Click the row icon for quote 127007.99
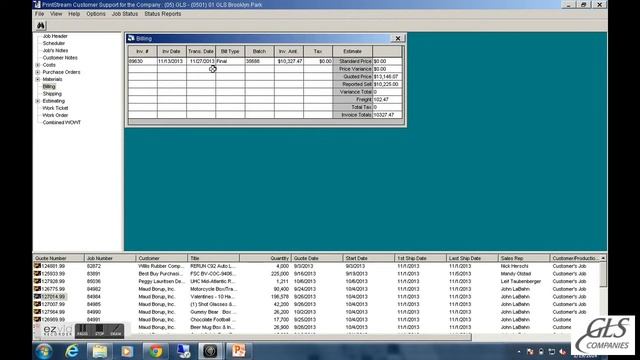This screenshot has width=640, height=360. [x=37, y=304]
